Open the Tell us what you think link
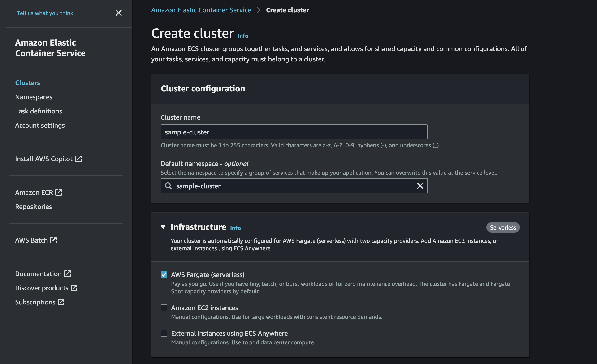The image size is (597, 364). (45, 13)
